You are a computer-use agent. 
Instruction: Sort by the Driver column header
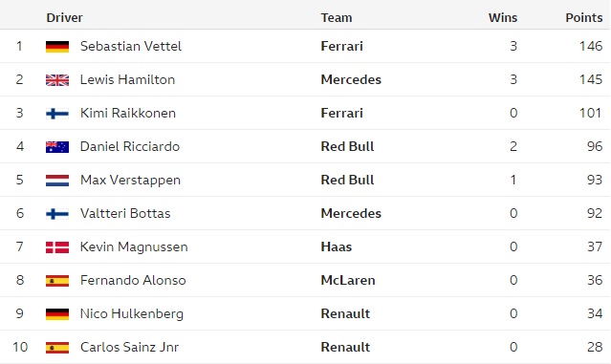click(64, 18)
